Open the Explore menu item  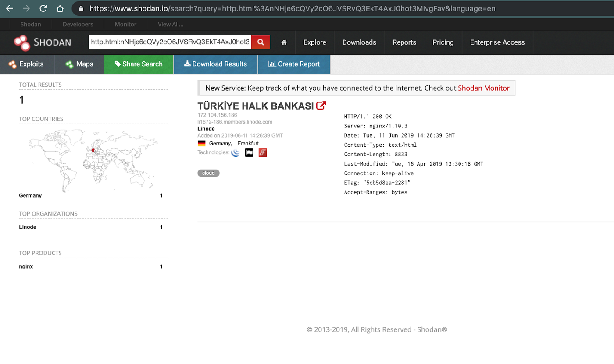(x=315, y=42)
